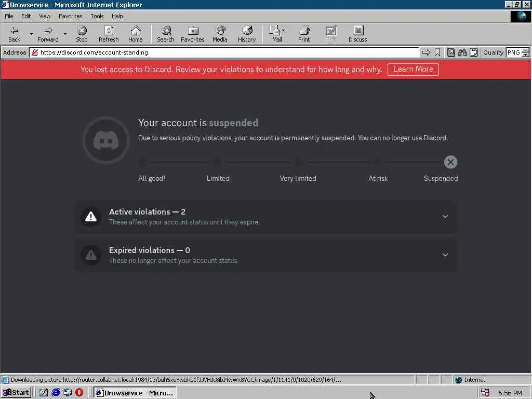The height and width of the screenshot is (399, 532).
Task: Open the Search toolbar panel
Action: pos(166,34)
